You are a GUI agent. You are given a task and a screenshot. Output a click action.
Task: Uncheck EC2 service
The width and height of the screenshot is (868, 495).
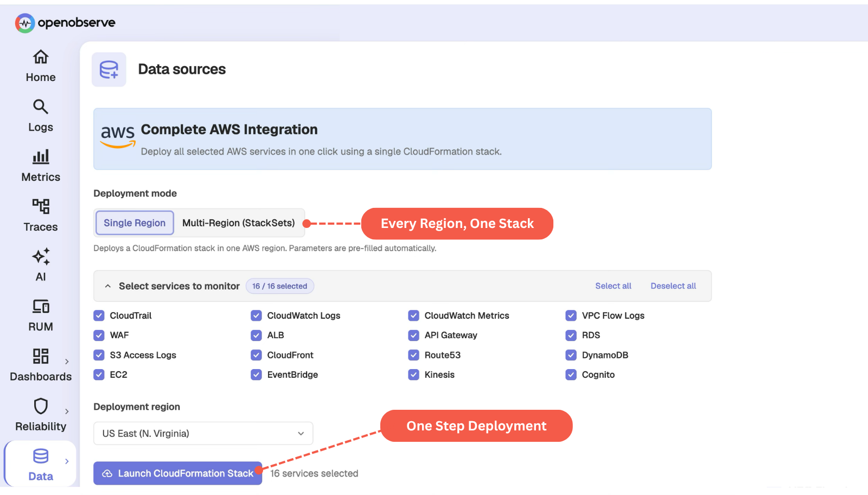[x=99, y=375]
